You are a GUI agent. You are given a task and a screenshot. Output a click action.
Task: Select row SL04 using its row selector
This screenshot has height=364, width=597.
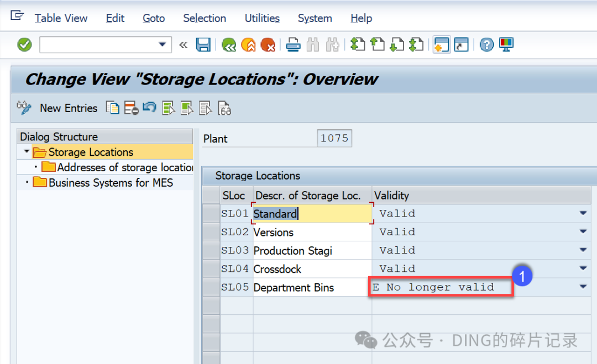[x=211, y=268]
